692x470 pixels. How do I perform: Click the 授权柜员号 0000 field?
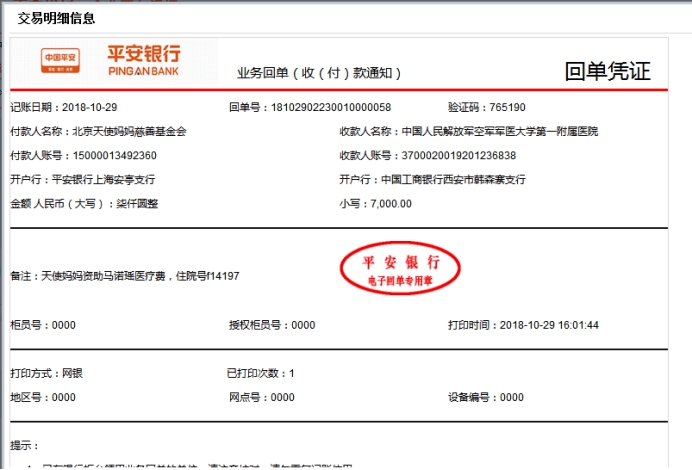pyautogui.click(x=272, y=325)
